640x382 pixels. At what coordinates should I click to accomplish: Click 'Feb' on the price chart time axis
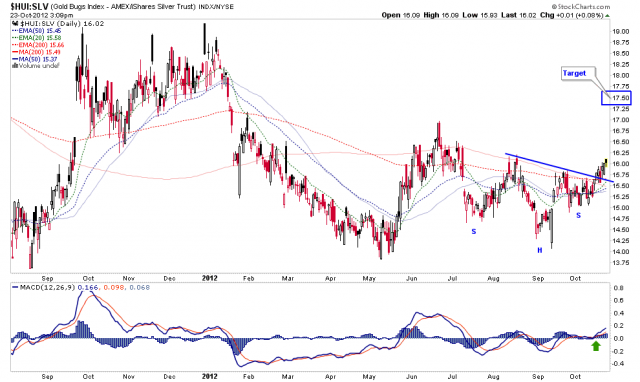pyautogui.click(x=248, y=278)
